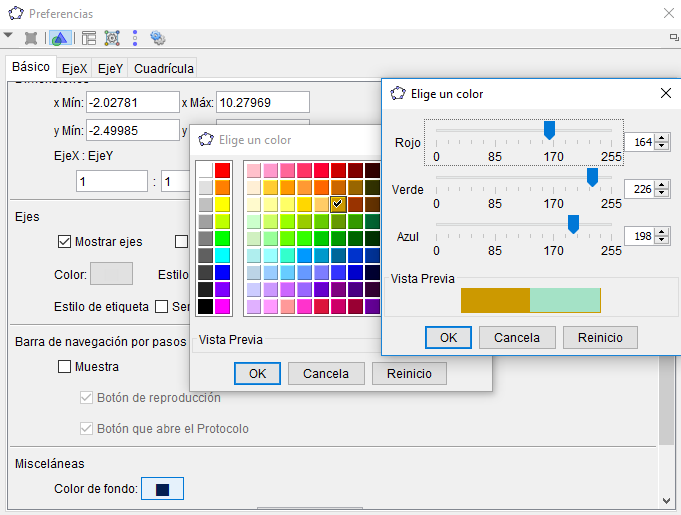Screen dimensions: 681x515
Task: Toggle the Mostrar ejes checkbox
Action: point(64,241)
